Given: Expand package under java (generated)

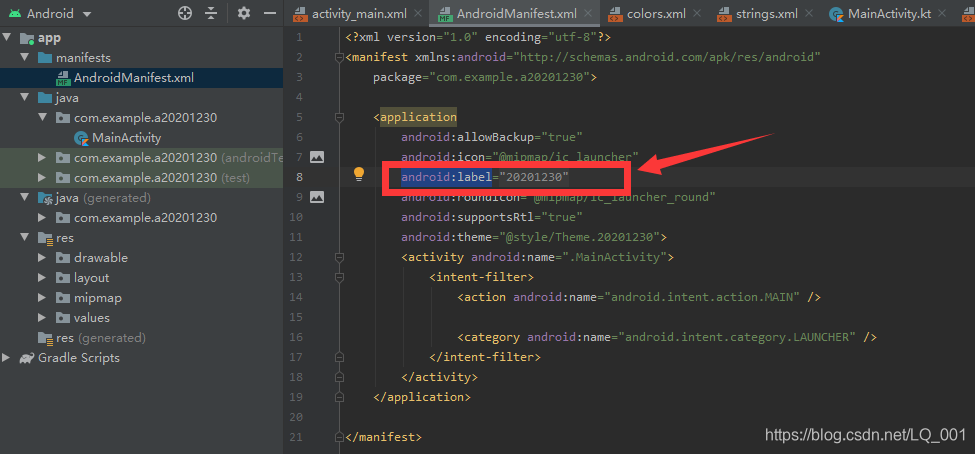Looking at the screenshot, I should click(x=42, y=218).
